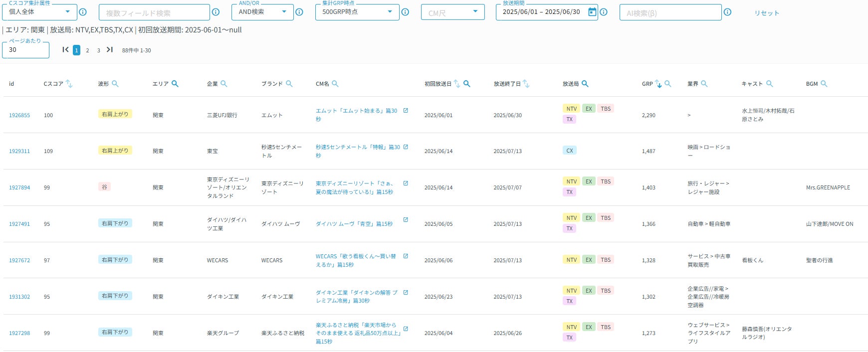The height and width of the screenshot is (352, 868).
Task: Open external link icon for 東京ディズニーリゾート CM
Action: (406, 183)
